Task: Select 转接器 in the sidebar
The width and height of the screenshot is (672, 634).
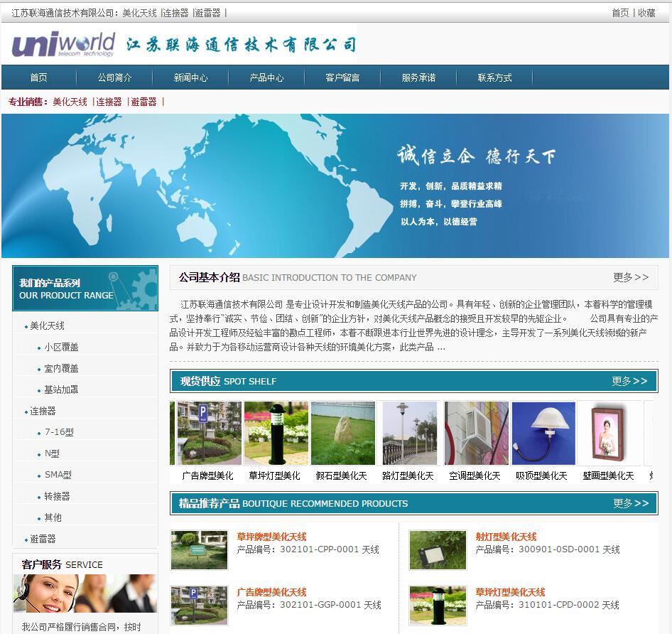Action: tap(57, 496)
